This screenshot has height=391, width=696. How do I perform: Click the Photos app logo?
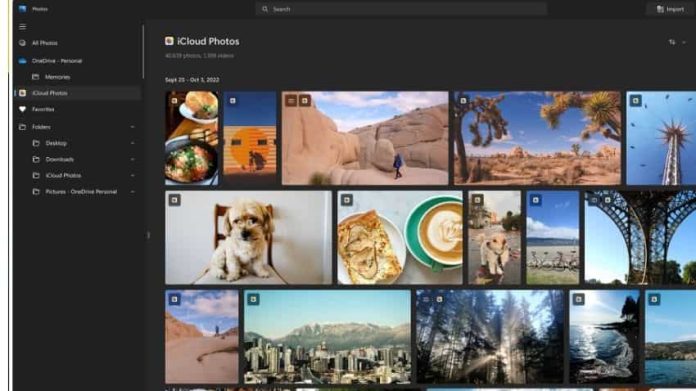click(x=22, y=8)
